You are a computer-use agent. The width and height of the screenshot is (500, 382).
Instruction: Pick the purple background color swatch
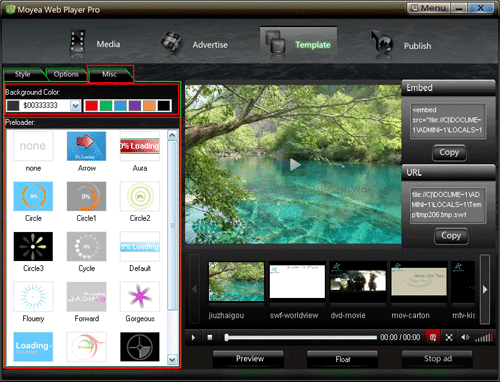click(x=135, y=106)
